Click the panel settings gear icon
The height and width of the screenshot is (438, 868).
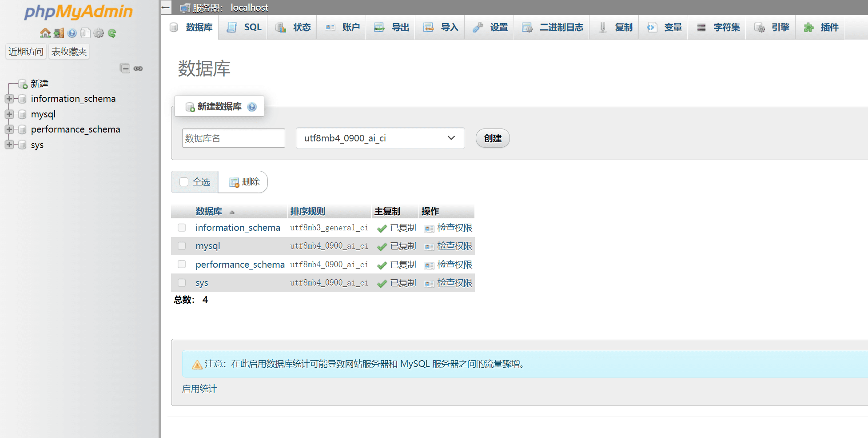[x=99, y=33]
